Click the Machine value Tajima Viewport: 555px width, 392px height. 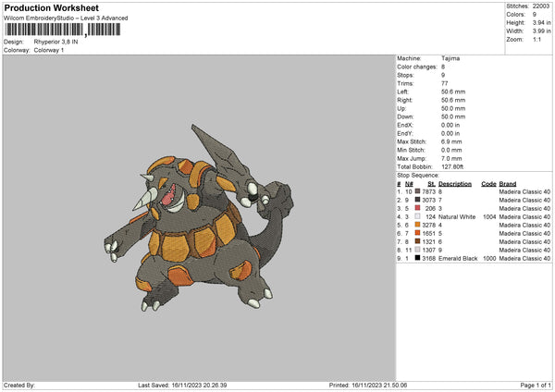450,58
